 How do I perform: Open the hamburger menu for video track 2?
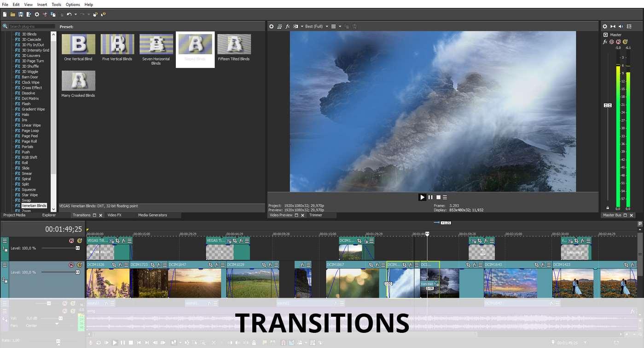tap(5, 265)
